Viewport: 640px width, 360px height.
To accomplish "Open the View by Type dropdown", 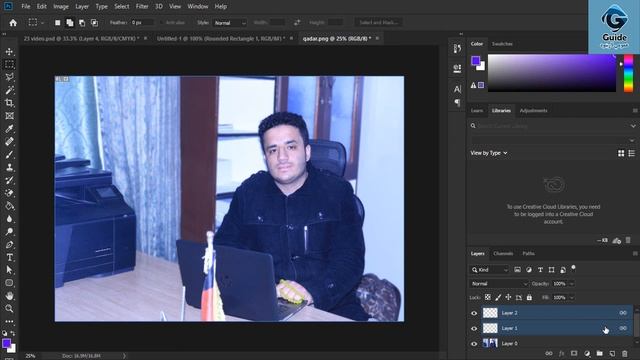I will (489, 153).
